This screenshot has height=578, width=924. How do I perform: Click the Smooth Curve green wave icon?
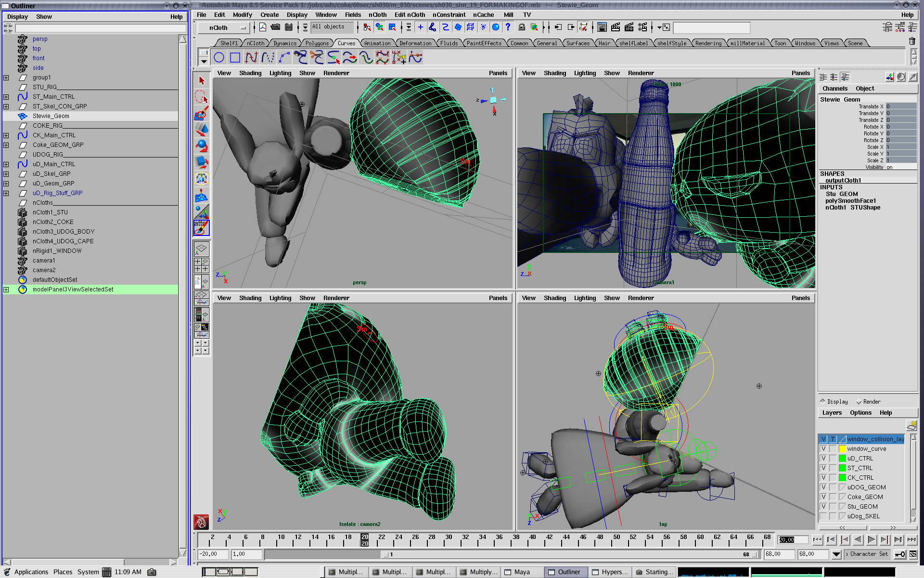point(366,58)
